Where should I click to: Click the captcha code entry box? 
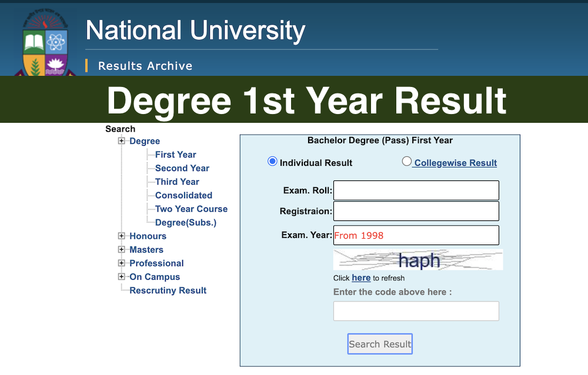(x=416, y=311)
